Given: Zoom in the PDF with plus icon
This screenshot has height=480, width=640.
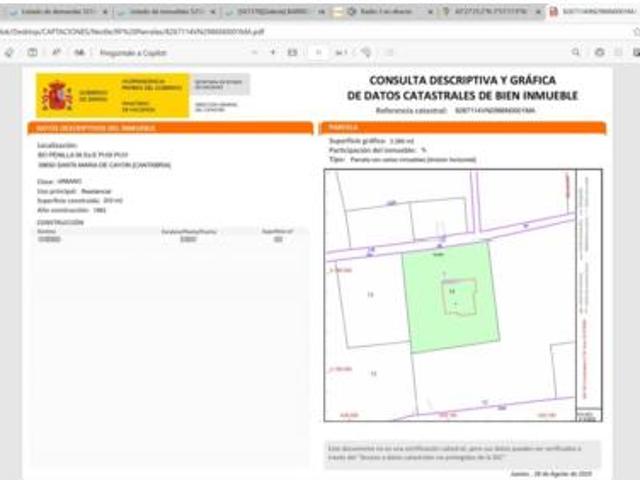Looking at the screenshot, I should pyautogui.click(x=273, y=52).
